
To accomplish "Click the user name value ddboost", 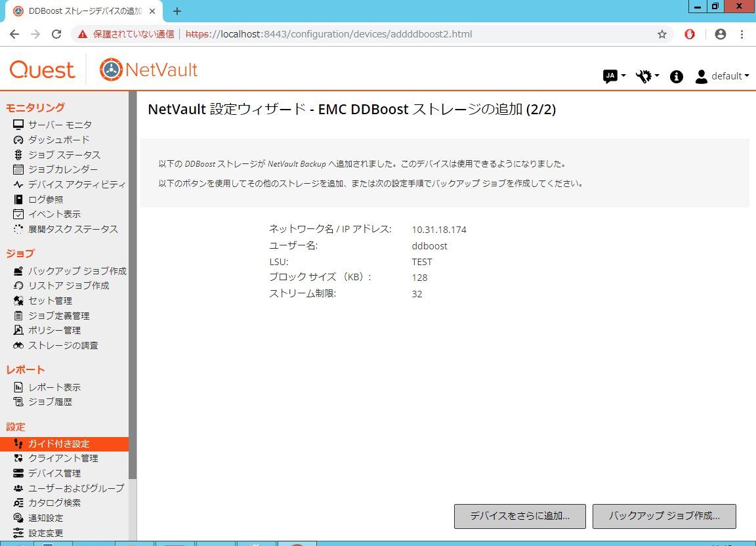I will click(x=430, y=246).
